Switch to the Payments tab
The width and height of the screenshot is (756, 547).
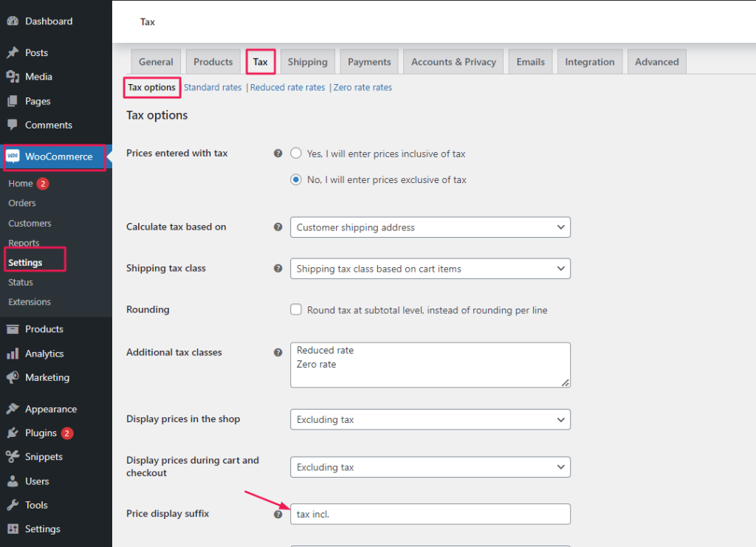(369, 62)
